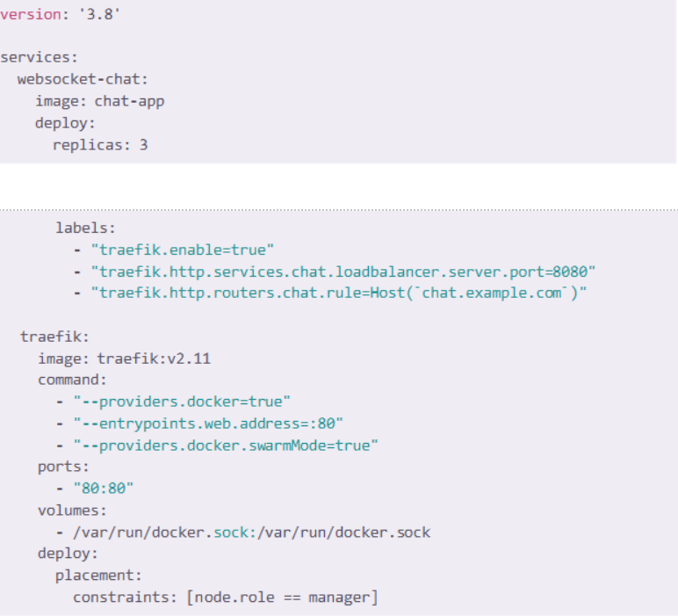Click the node.role == manager constraint
678x616 pixels.
[x=283, y=598]
